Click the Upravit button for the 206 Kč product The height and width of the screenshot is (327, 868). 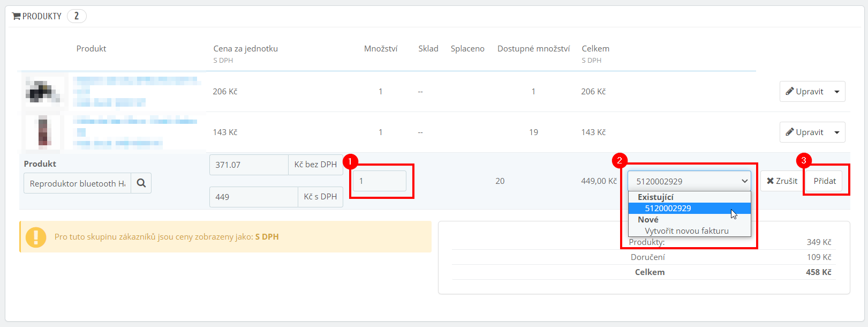pyautogui.click(x=804, y=91)
